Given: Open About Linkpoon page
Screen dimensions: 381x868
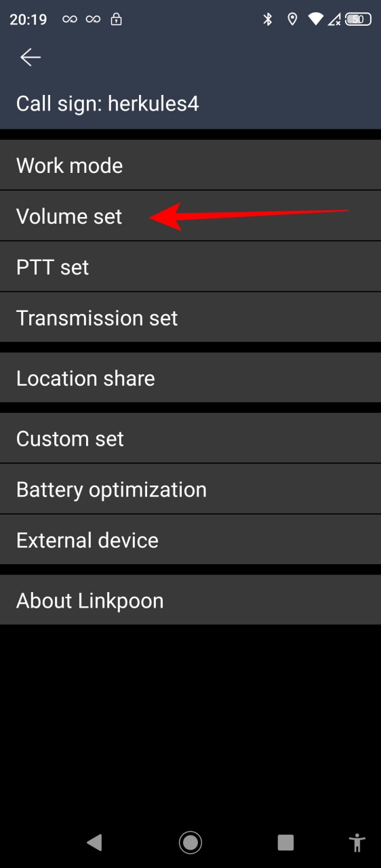Looking at the screenshot, I should pos(190,600).
